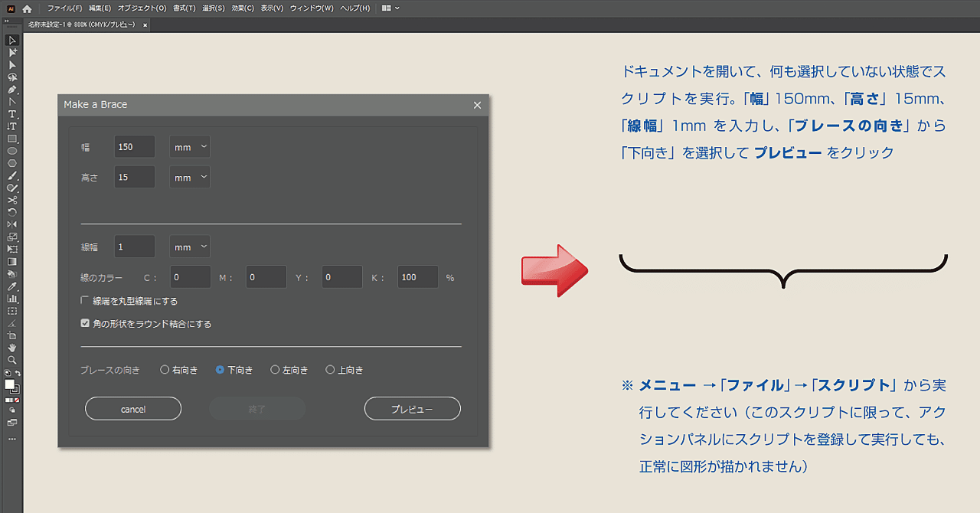Edit the K color value field
This screenshot has width=980, height=513.
pyautogui.click(x=417, y=276)
